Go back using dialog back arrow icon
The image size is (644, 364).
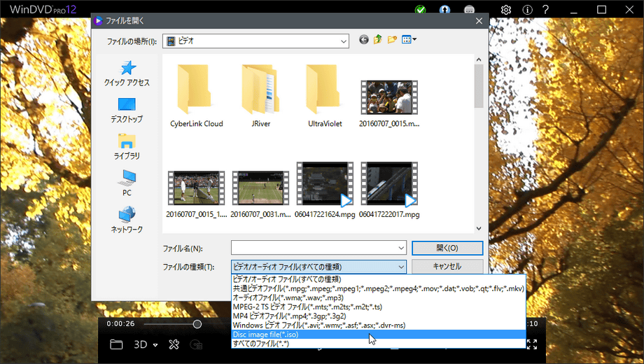[364, 39]
